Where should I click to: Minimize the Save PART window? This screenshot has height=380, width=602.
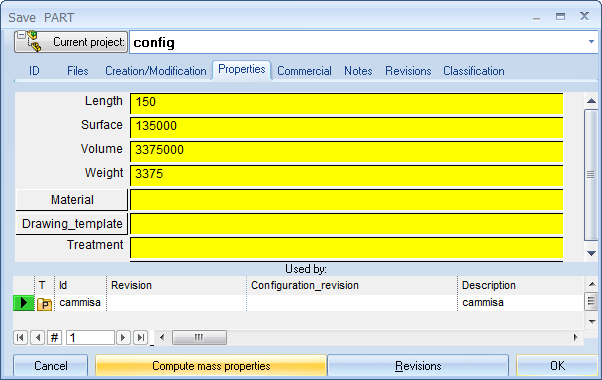point(537,17)
